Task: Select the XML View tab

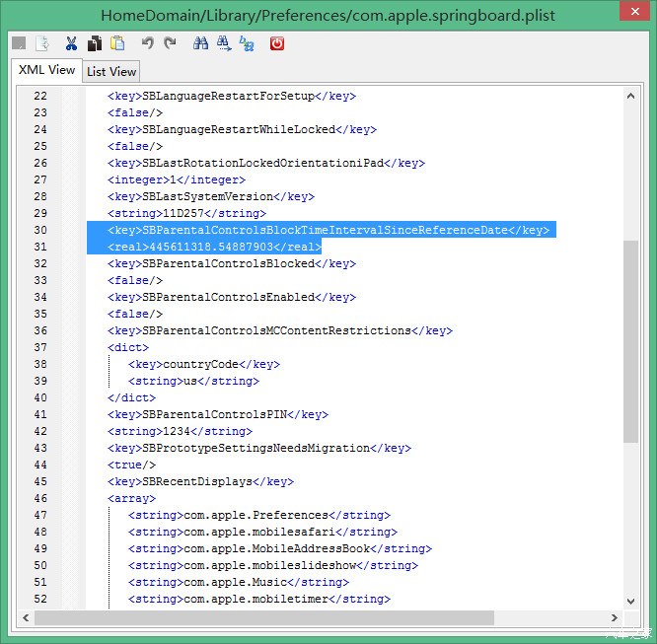Action: (46, 70)
